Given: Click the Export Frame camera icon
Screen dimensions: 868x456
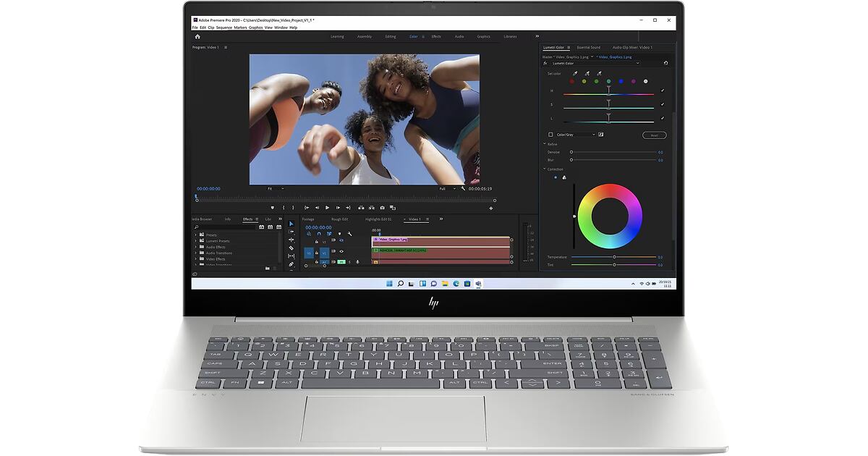Looking at the screenshot, I should 383,208.
